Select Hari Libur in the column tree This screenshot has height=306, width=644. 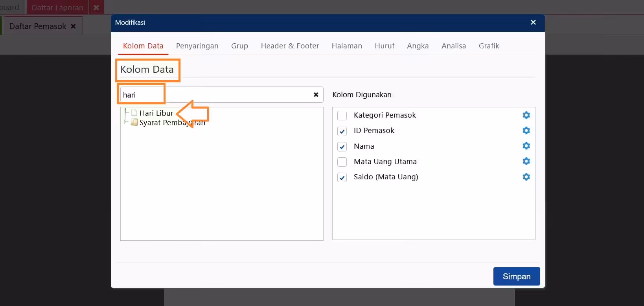click(156, 113)
